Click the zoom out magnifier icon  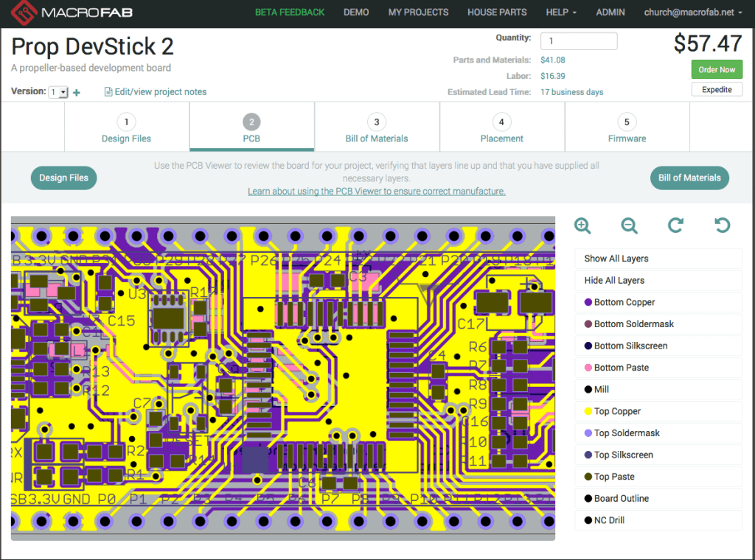click(x=629, y=226)
